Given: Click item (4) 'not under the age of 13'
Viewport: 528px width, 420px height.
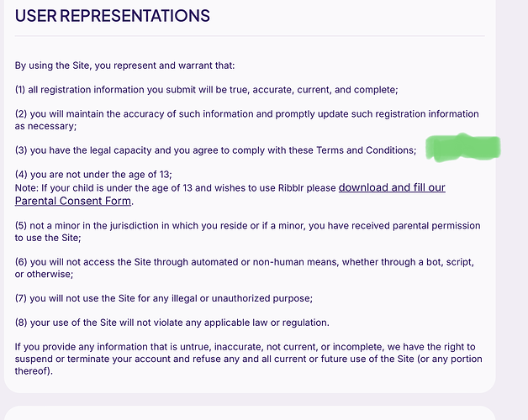Looking at the screenshot, I should 93,175.
